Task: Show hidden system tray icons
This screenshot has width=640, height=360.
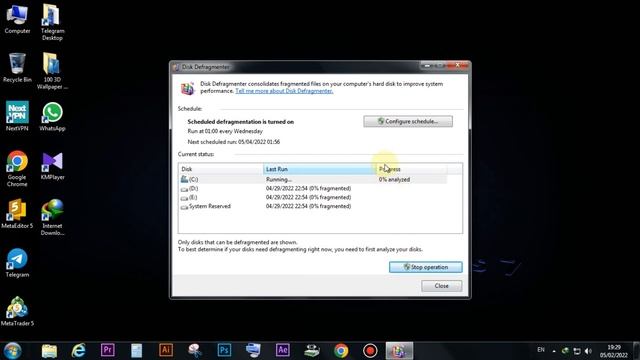Action: [x=554, y=351]
